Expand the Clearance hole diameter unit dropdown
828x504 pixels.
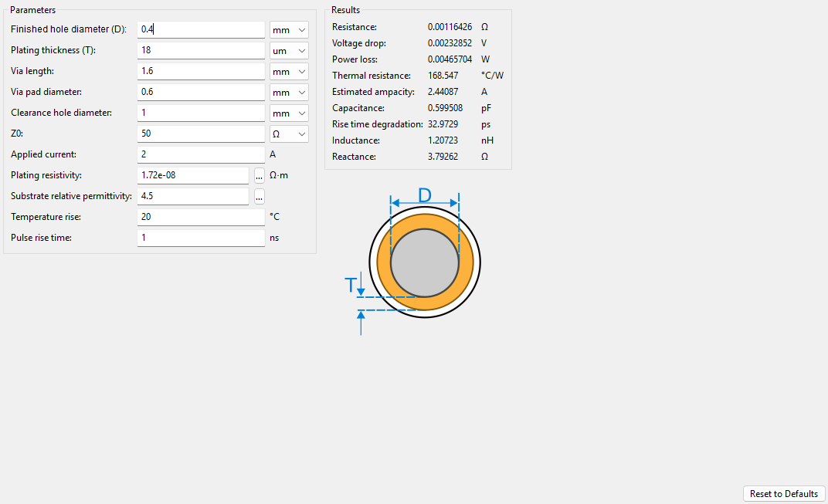[x=289, y=113]
